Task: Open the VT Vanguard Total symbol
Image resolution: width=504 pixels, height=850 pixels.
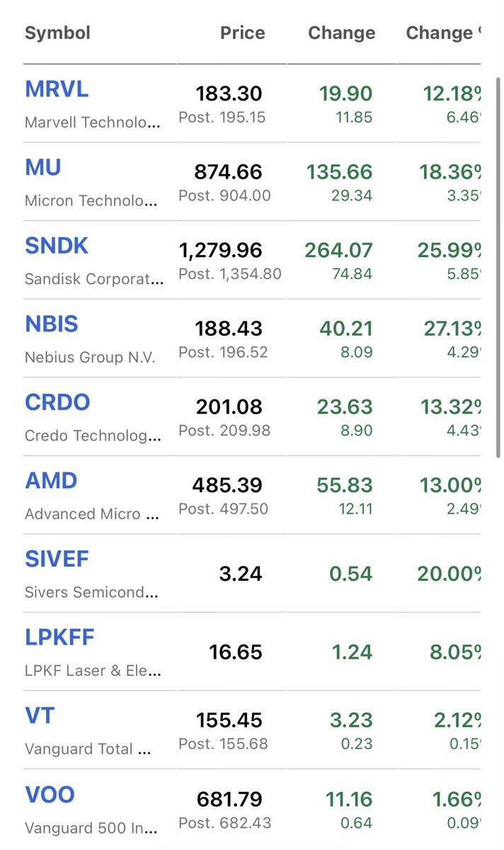Action: [x=40, y=716]
